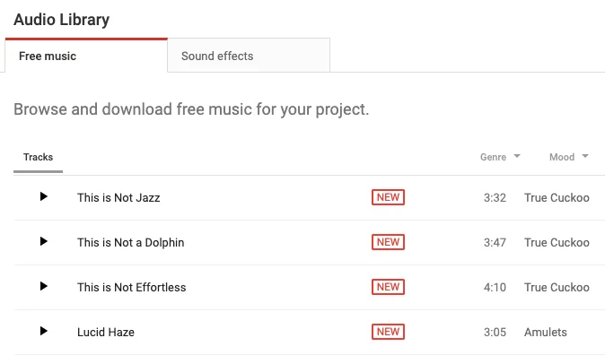Click NEW badge beside This is Not Effortless
The image size is (605, 364).
coord(388,287)
